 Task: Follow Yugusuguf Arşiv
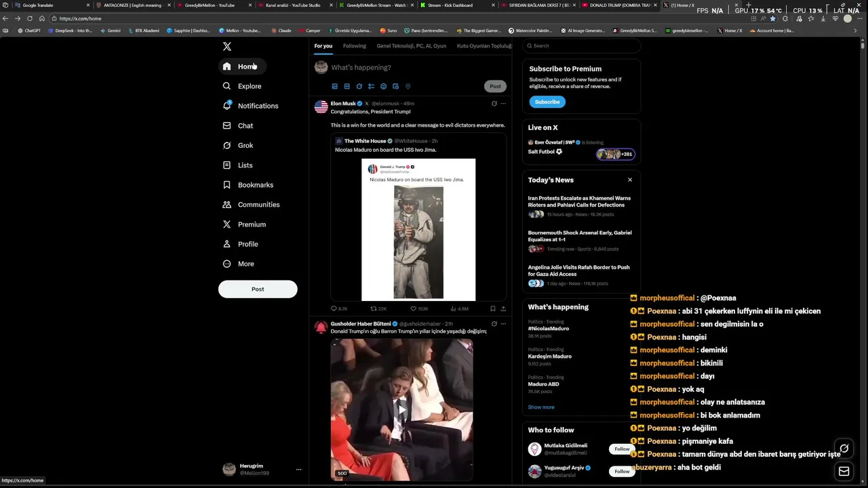point(622,471)
